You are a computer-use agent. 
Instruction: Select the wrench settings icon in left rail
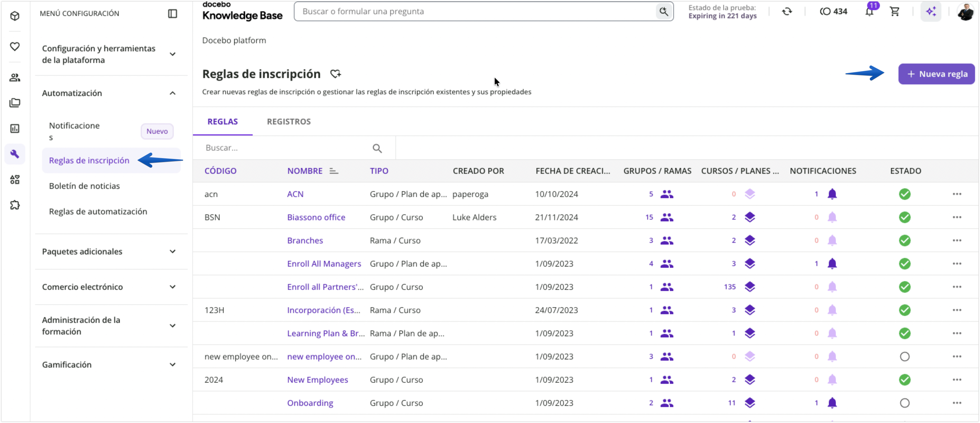15,154
